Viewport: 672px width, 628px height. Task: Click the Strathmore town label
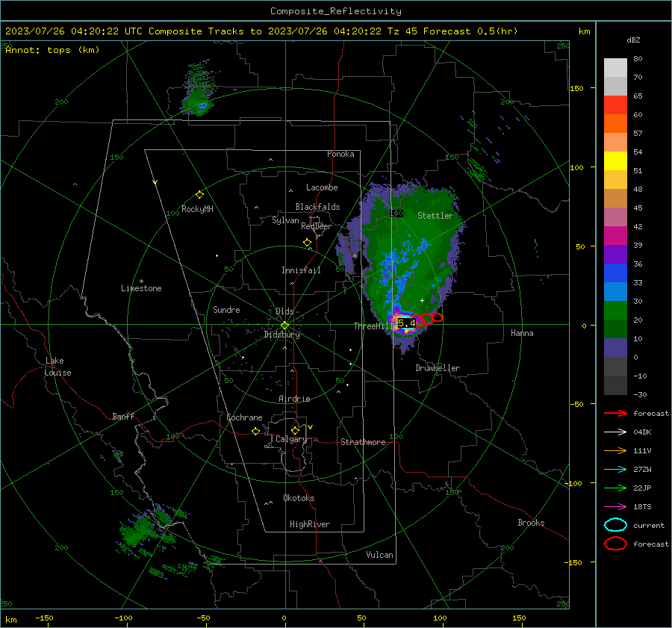[x=363, y=442]
